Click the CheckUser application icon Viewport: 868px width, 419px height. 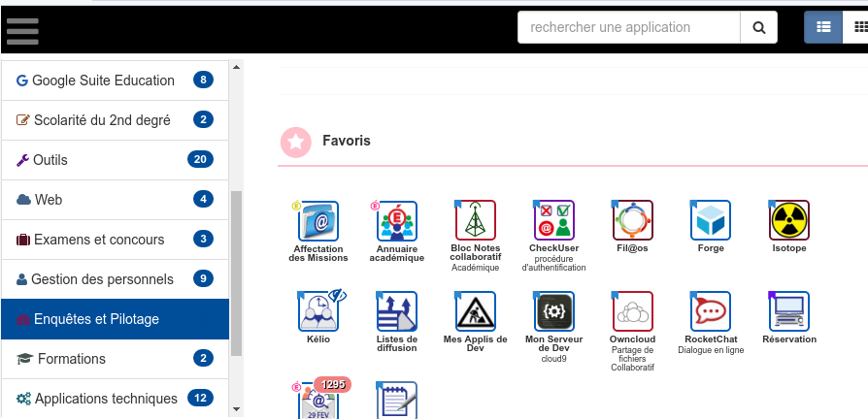point(554,221)
